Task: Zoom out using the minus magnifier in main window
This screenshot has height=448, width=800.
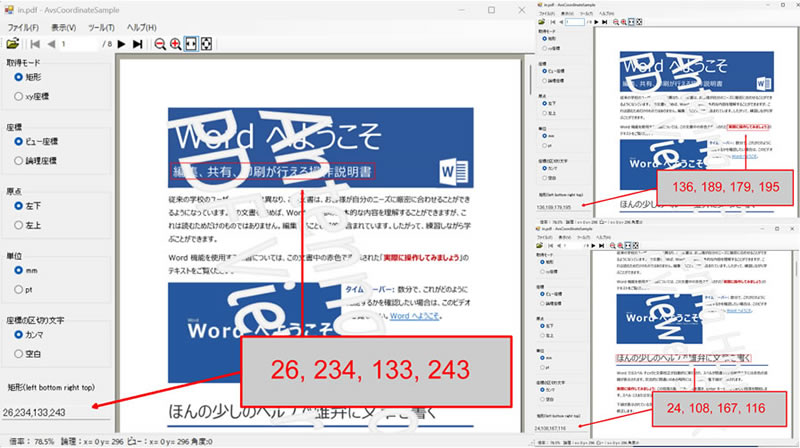Action: click(160, 44)
